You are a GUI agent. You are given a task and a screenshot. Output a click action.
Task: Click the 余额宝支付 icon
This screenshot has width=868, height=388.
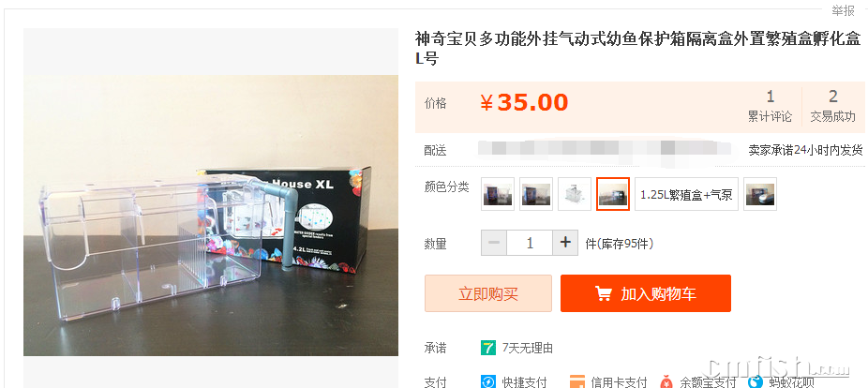(667, 382)
